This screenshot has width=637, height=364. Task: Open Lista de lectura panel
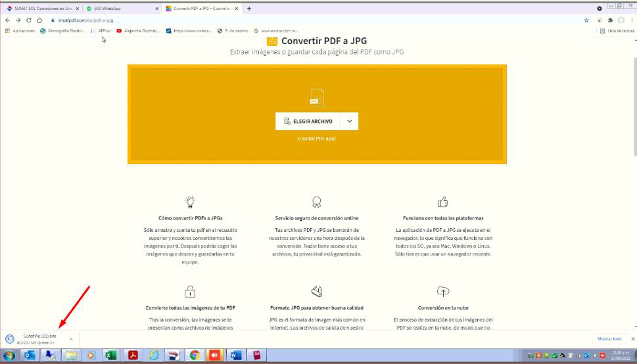617,31
